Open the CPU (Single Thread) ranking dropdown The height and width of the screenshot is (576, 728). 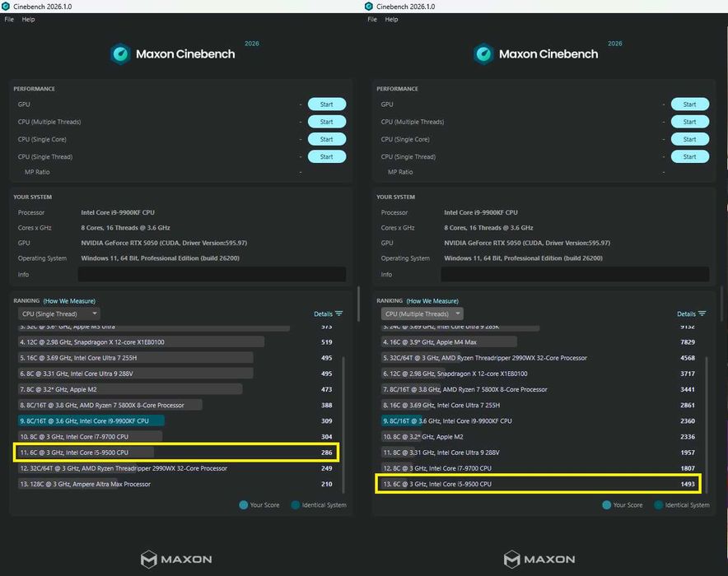[x=59, y=314]
